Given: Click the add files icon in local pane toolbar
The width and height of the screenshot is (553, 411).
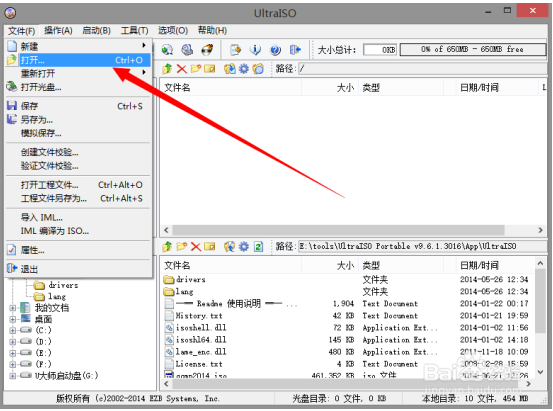Looking at the screenshot, I should coord(230,246).
